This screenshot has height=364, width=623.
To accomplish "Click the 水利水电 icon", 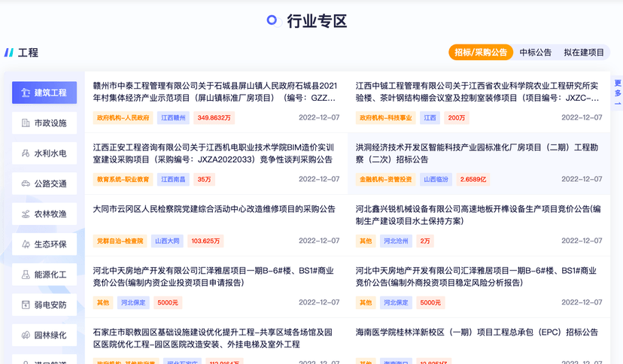I will tap(26, 153).
